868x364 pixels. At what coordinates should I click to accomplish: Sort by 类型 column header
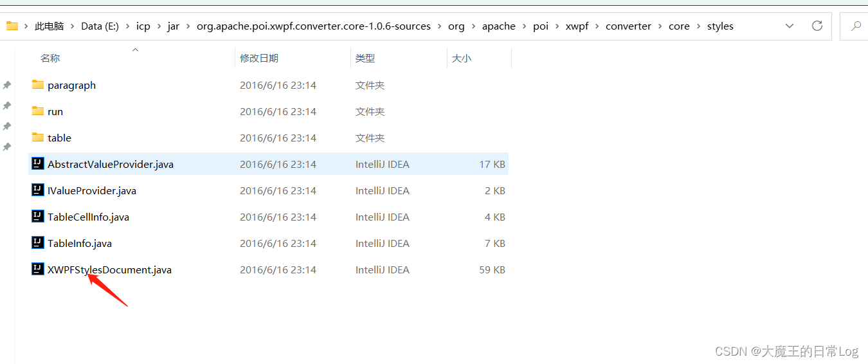[x=365, y=58]
